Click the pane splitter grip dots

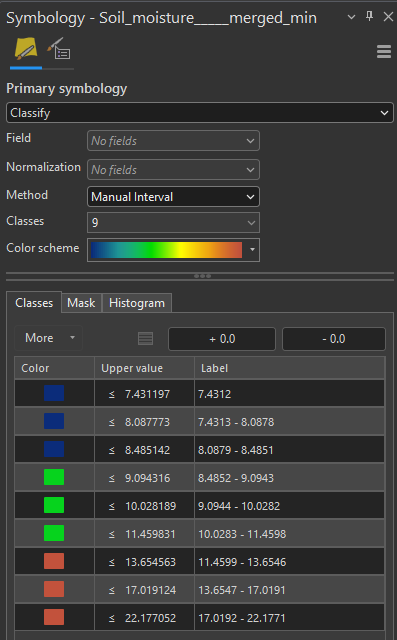click(x=202, y=276)
